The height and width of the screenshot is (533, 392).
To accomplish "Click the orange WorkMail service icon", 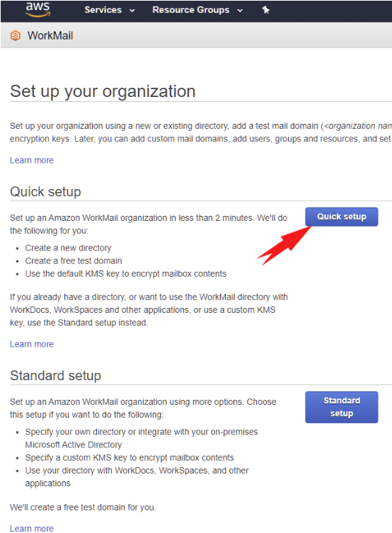I will [x=16, y=35].
